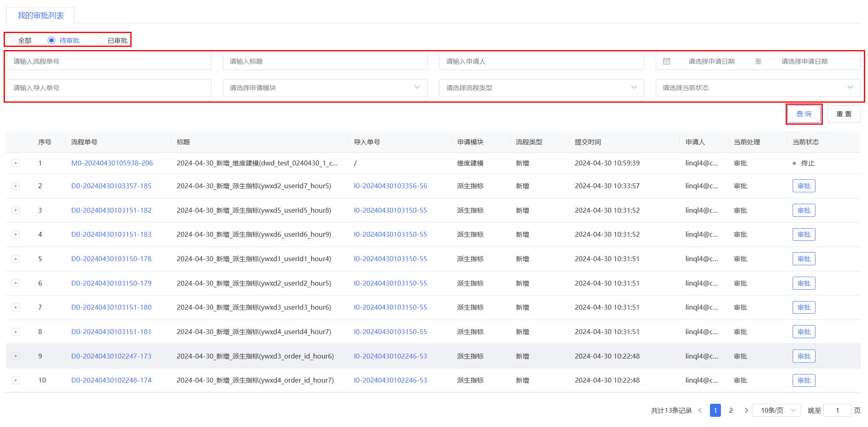Click the end 请选择申请日期 field
This screenshot has height=427, width=868.
804,62
